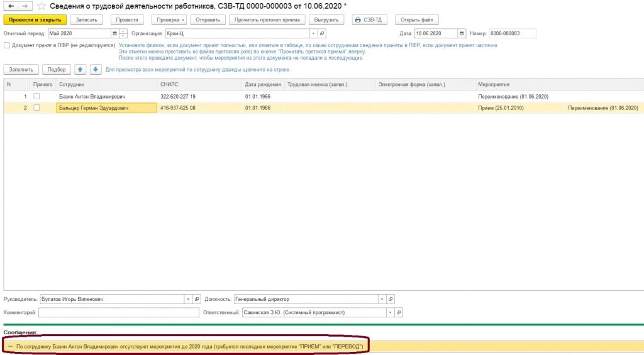The width and height of the screenshot is (644, 355).
Task: Move selected row down with arrow
Action: 95,69
